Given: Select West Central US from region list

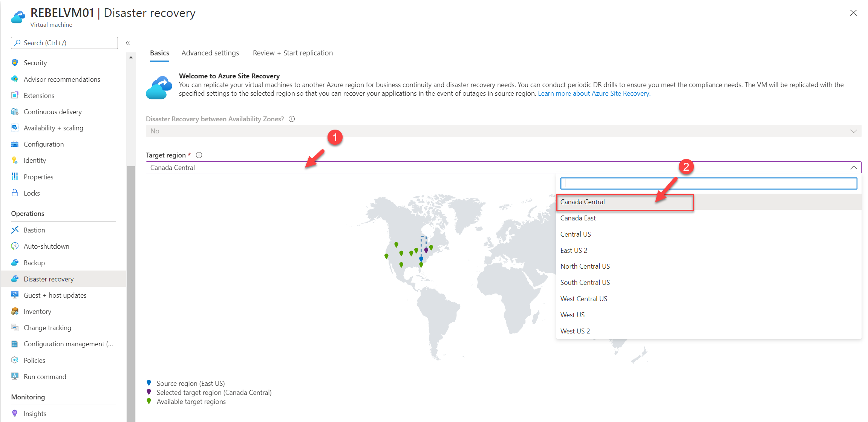Looking at the screenshot, I should 709,299.
